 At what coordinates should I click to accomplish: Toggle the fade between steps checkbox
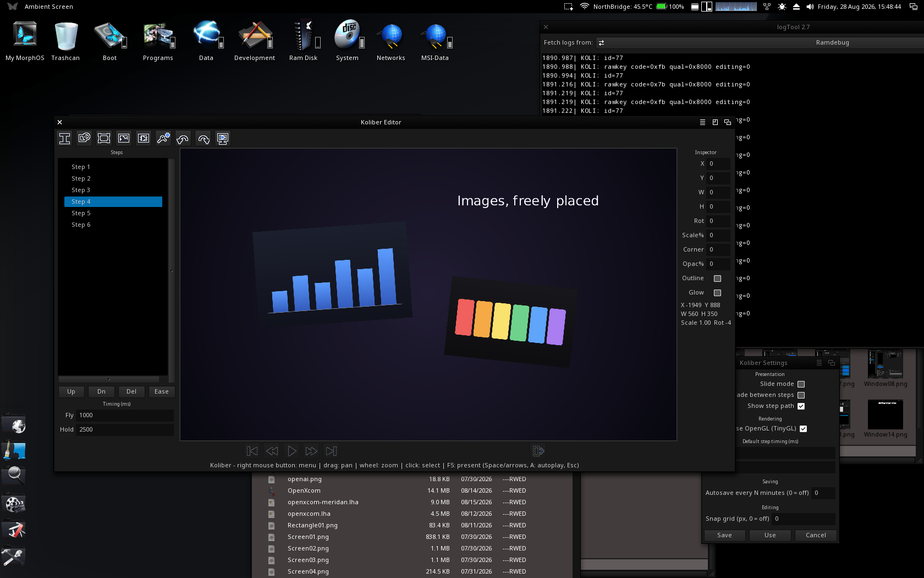[x=801, y=395]
